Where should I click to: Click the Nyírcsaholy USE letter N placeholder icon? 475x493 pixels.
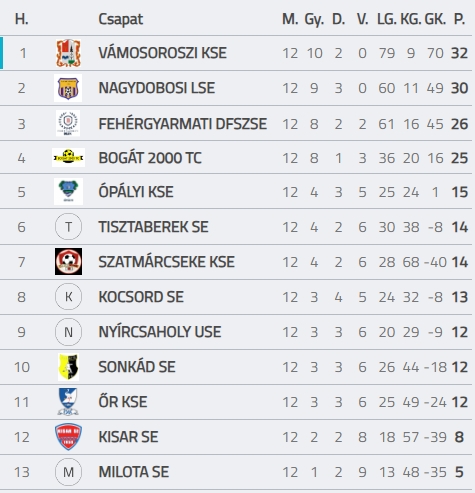click(x=68, y=332)
